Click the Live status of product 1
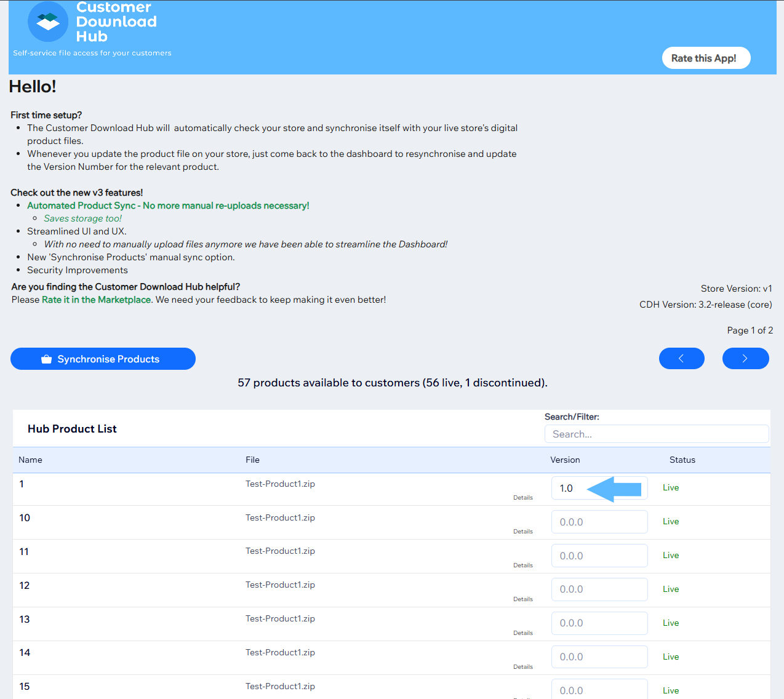 671,487
